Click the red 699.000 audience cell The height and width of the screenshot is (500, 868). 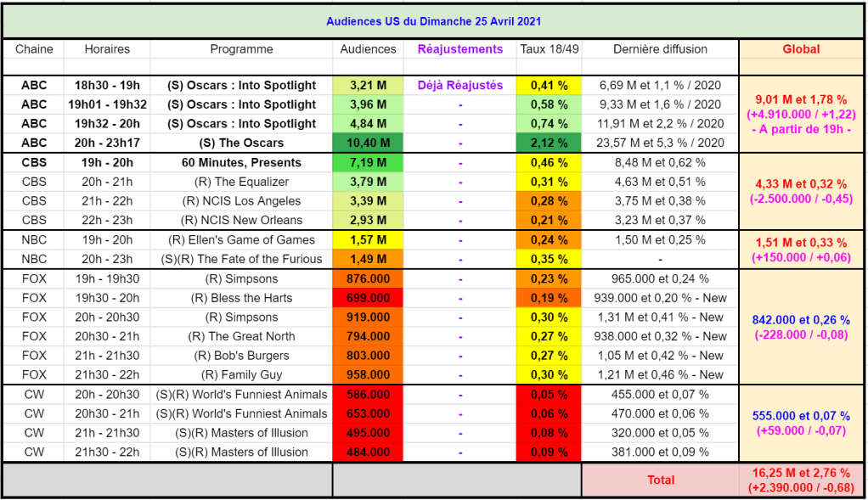[x=368, y=298]
